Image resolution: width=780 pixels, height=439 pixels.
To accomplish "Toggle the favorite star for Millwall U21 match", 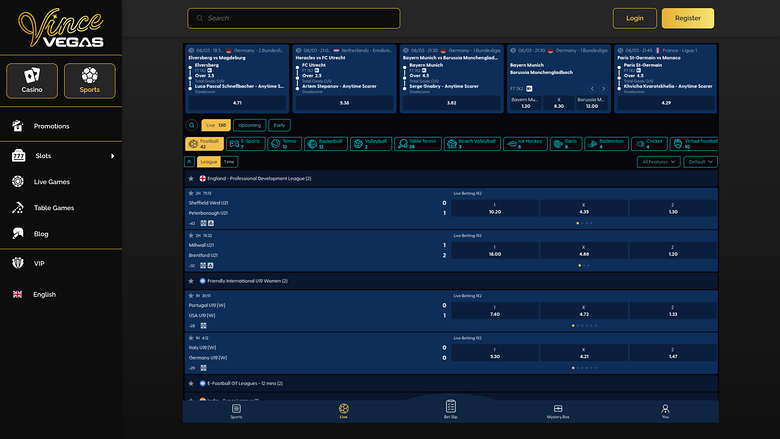I will (191, 235).
